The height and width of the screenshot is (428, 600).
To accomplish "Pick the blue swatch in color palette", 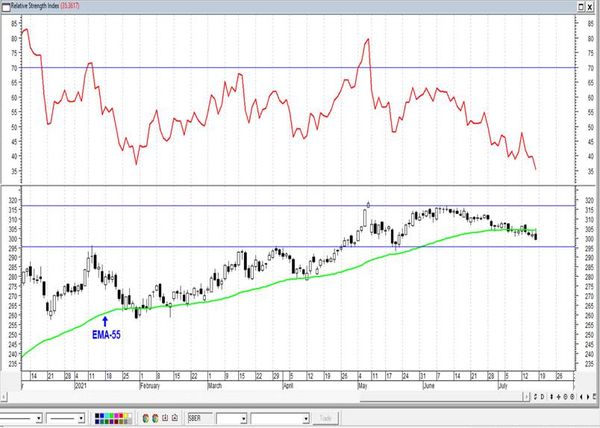I will click(x=102, y=415).
